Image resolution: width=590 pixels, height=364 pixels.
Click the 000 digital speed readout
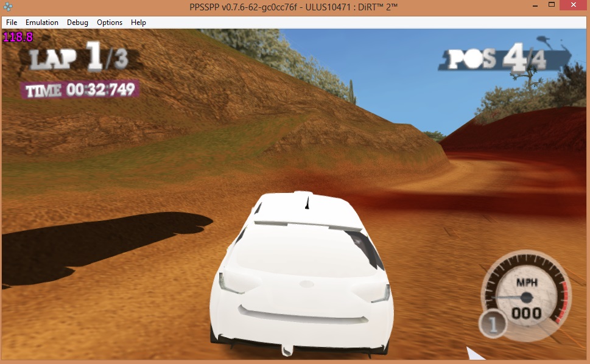(527, 313)
